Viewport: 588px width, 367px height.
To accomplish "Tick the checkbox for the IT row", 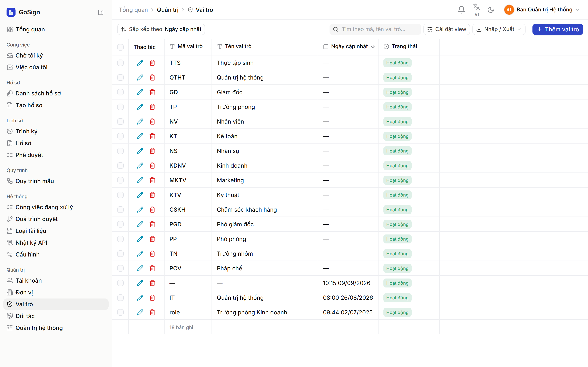I will (x=120, y=298).
